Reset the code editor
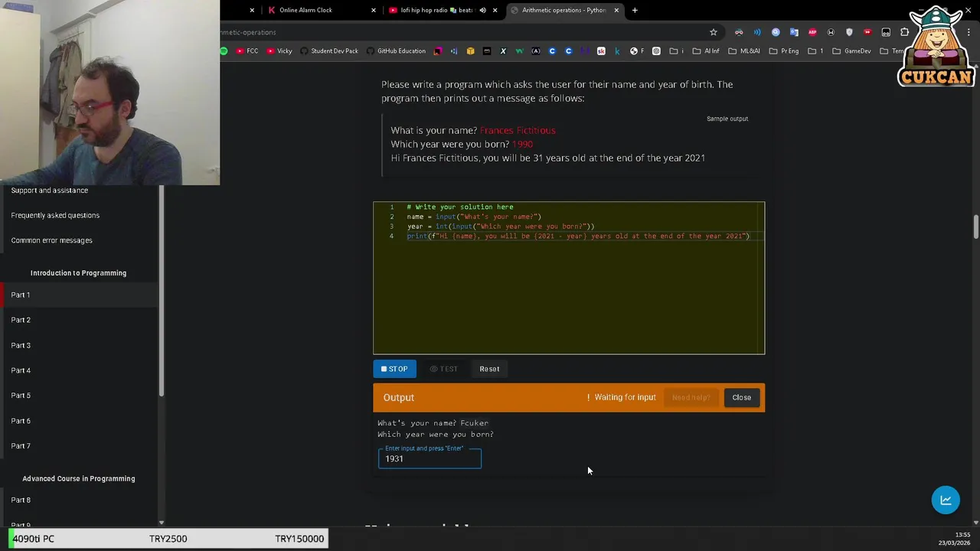The width and height of the screenshot is (980, 551). tap(489, 369)
